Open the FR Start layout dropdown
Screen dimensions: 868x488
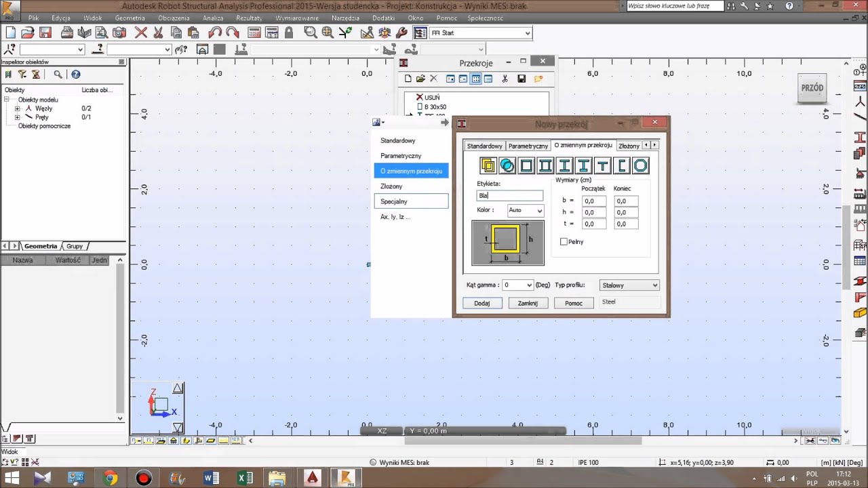(x=481, y=33)
